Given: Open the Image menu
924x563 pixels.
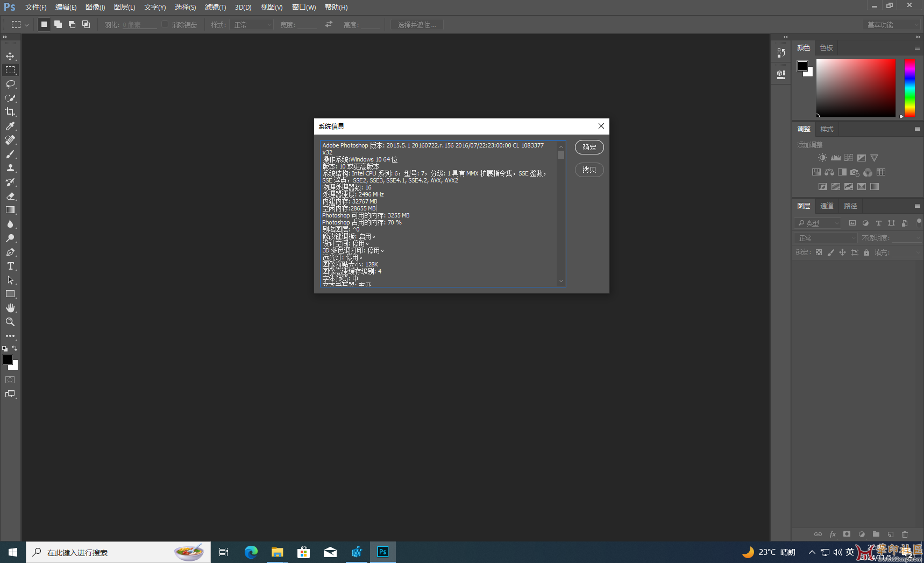Looking at the screenshot, I should click(95, 7).
